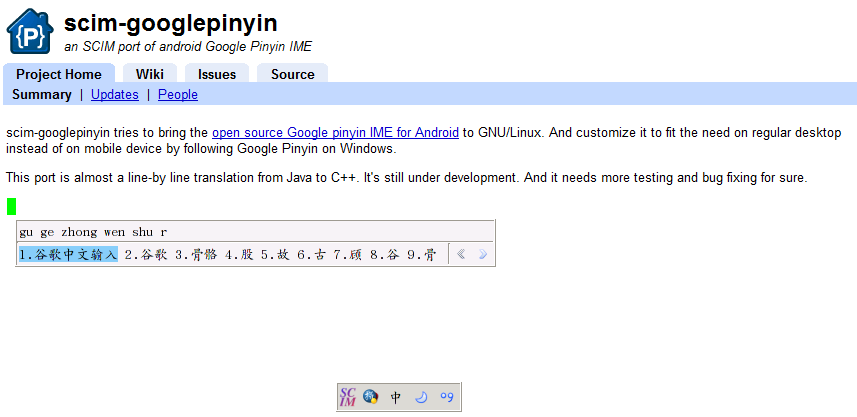
Task: Select candidate 9 骨
Action: click(421, 255)
